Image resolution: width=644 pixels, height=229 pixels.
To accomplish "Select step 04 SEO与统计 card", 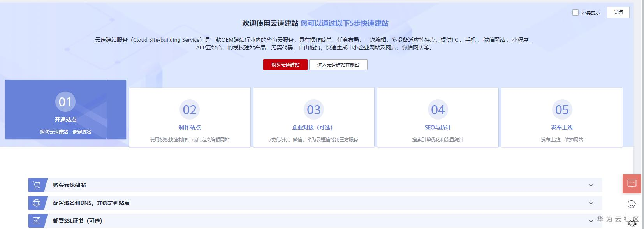I will (x=438, y=117).
